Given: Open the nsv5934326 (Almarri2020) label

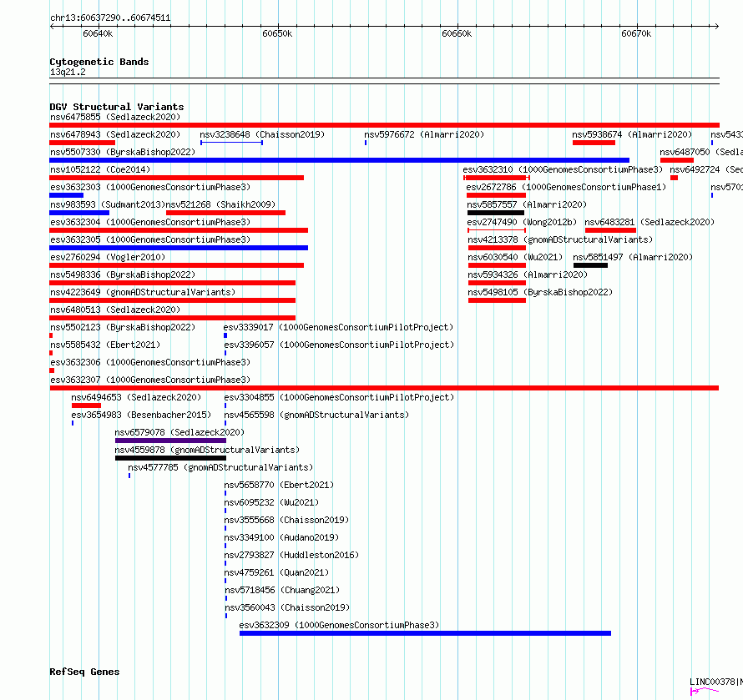Looking at the screenshot, I should coord(528,274).
